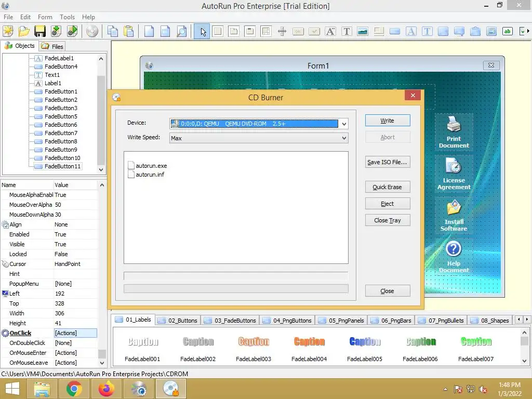
Task: Select the grid panel tool icon
Action: click(x=266, y=31)
